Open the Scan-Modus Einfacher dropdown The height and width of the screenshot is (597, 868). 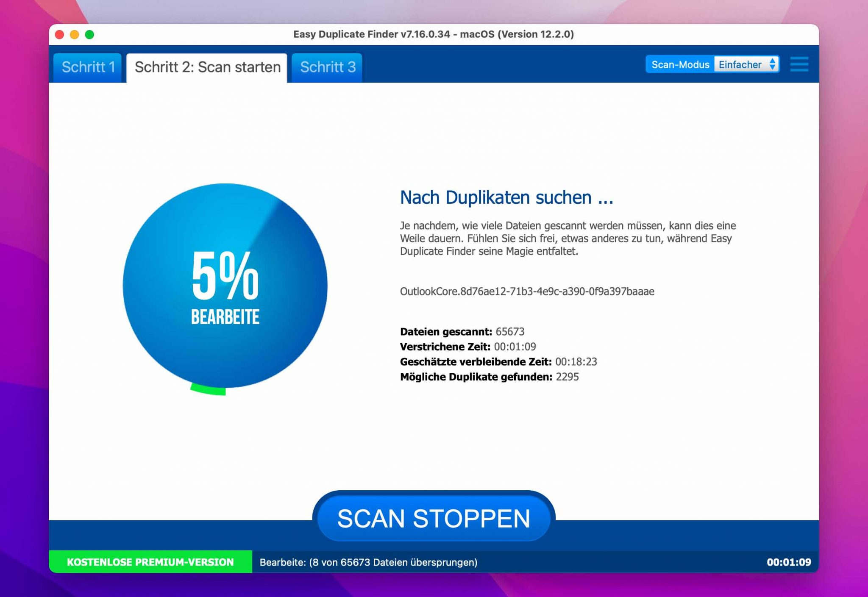click(746, 64)
